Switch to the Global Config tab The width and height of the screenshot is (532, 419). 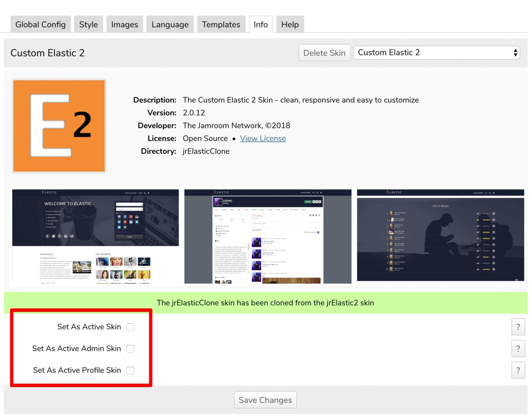(x=40, y=25)
